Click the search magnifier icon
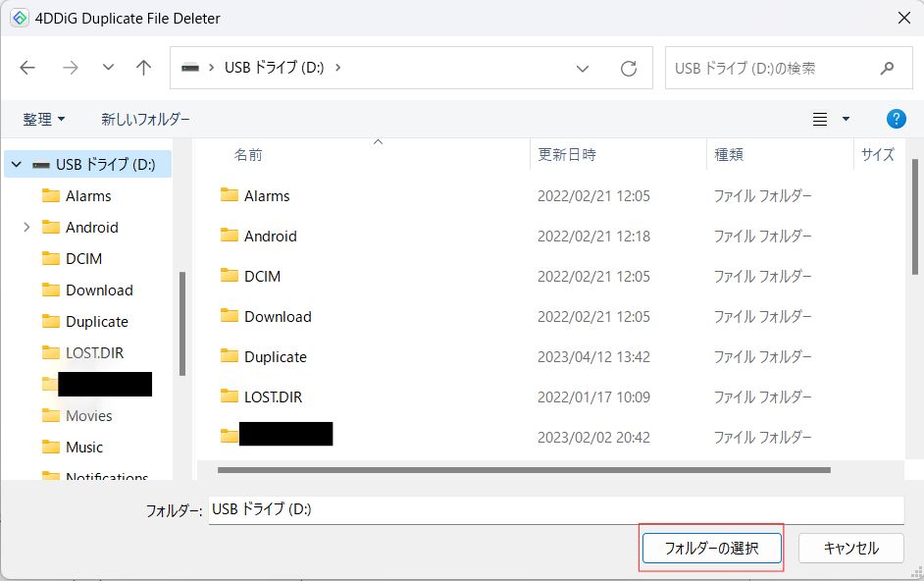924x581 pixels. click(x=887, y=68)
